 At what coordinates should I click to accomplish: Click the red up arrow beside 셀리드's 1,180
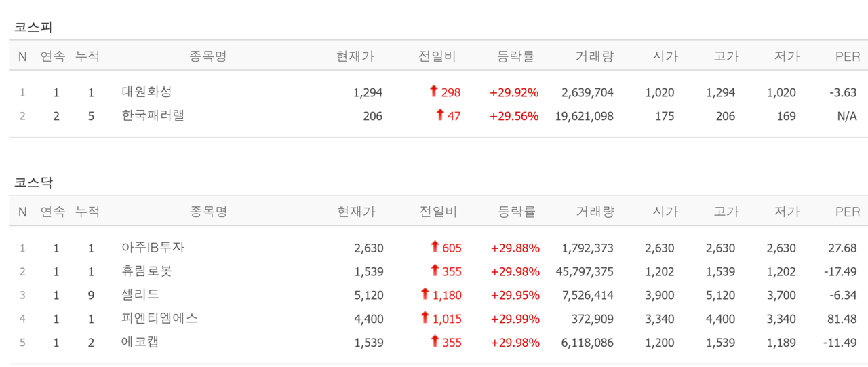(425, 294)
